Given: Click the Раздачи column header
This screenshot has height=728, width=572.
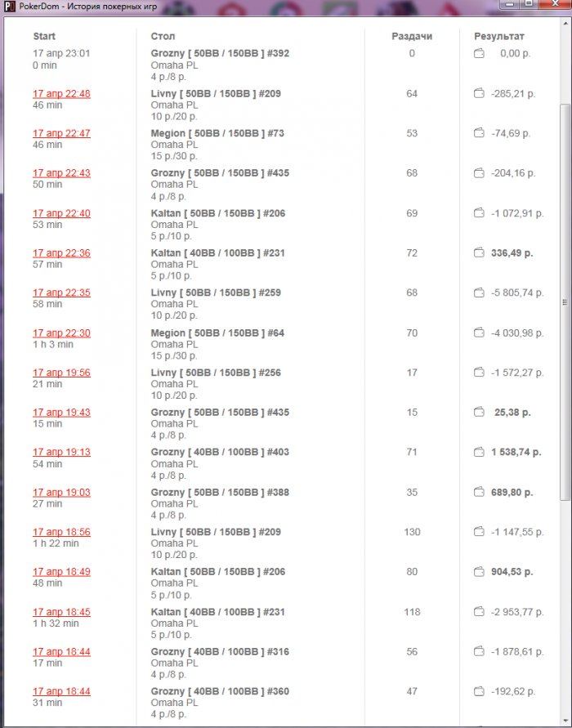Looking at the screenshot, I should click(411, 37).
